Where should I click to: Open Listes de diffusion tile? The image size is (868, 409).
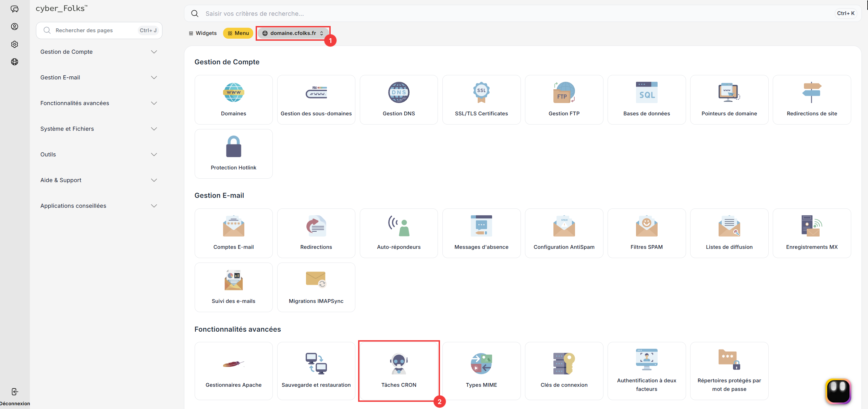(729, 233)
